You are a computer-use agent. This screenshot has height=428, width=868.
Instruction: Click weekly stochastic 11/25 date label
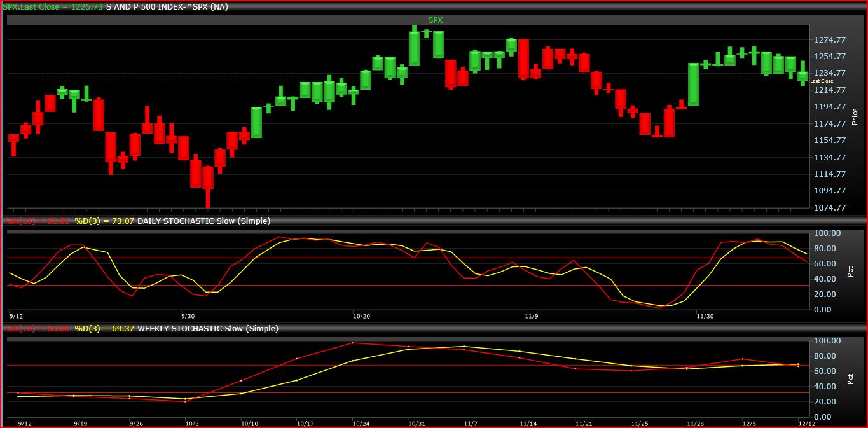click(x=640, y=423)
